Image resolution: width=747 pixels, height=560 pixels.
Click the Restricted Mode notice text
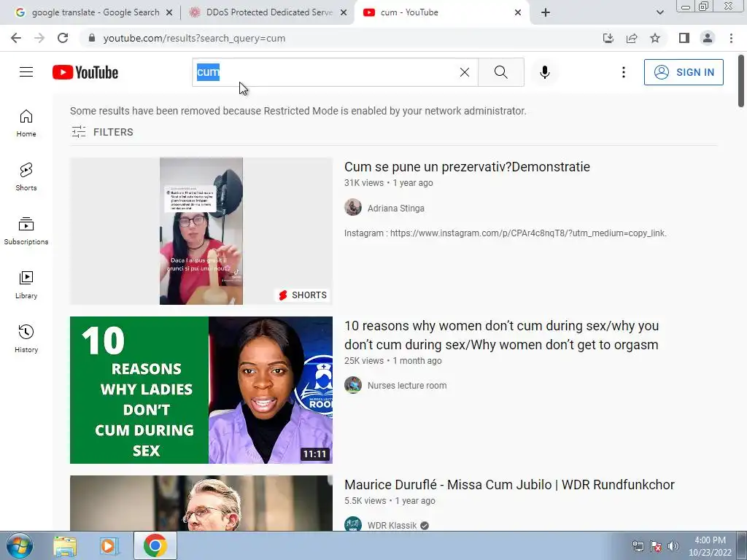298,111
